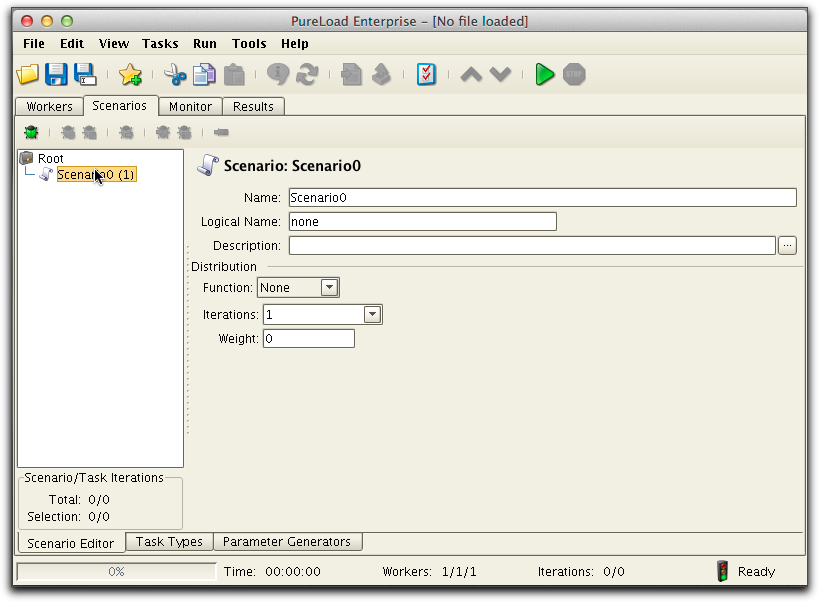Image resolution: width=819 pixels, height=602 pixels.
Task: Select the Scenario Editor bottom tab
Action: (x=71, y=543)
